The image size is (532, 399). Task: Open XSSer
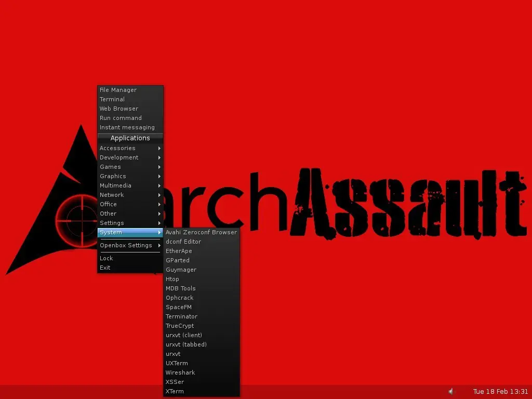tap(202, 382)
